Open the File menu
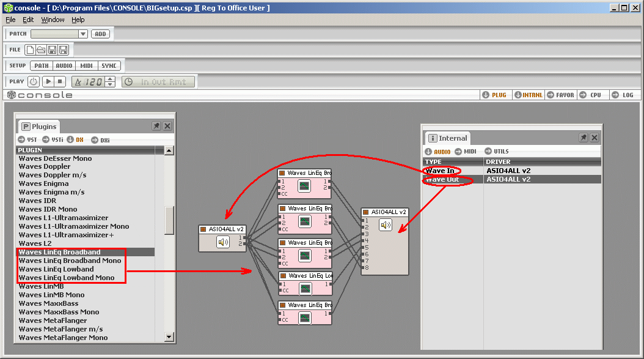This screenshot has height=359, width=644. click(x=10, y=20)
